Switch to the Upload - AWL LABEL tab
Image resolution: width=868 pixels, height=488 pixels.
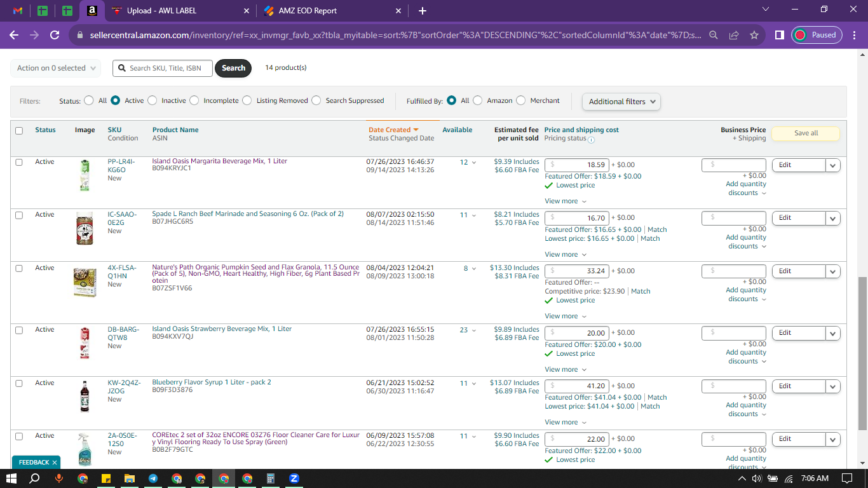(x=180, y=11)
